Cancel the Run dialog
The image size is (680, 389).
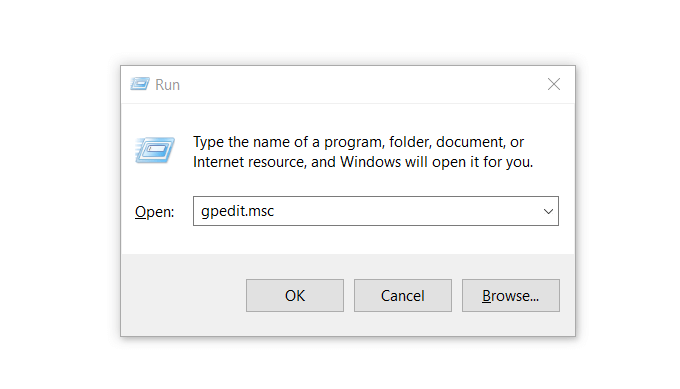403,295
